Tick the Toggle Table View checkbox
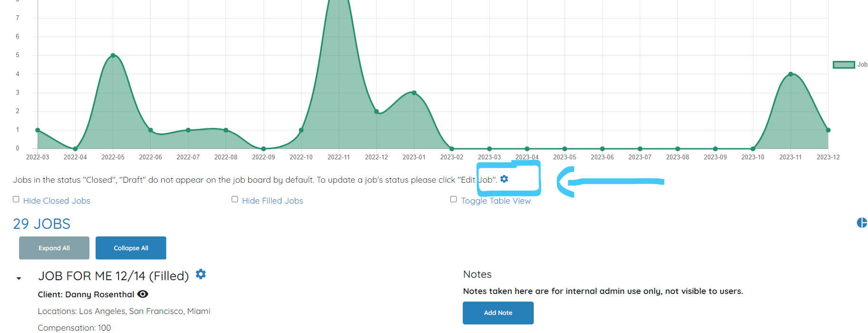This screenshot has width=868, height=333. click(x=454, y=199)
